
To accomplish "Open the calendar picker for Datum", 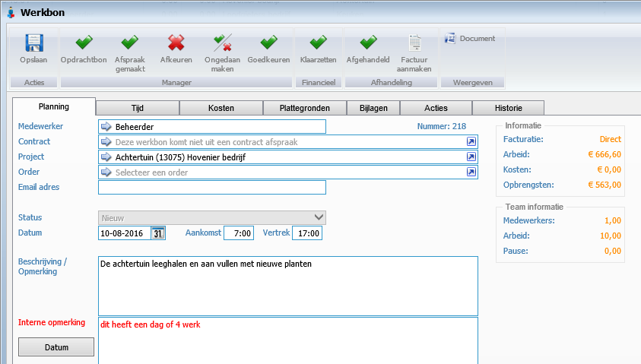I will coord(157,233).
